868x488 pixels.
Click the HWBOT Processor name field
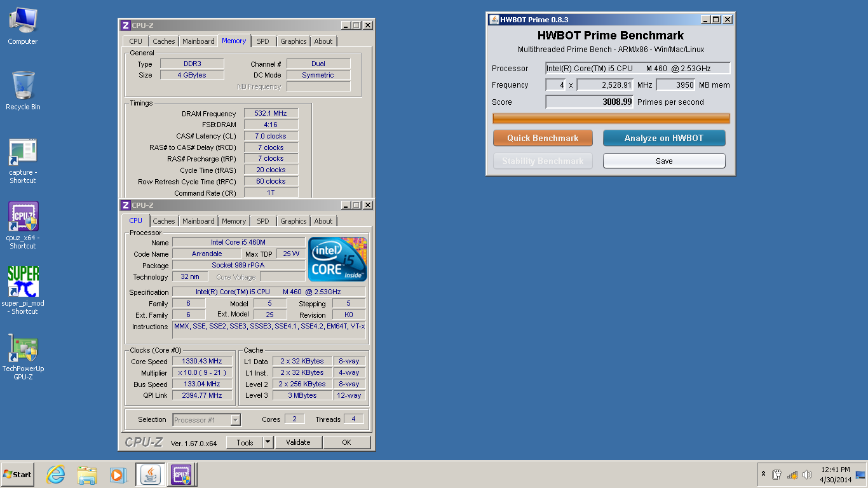tap(638, 68)
